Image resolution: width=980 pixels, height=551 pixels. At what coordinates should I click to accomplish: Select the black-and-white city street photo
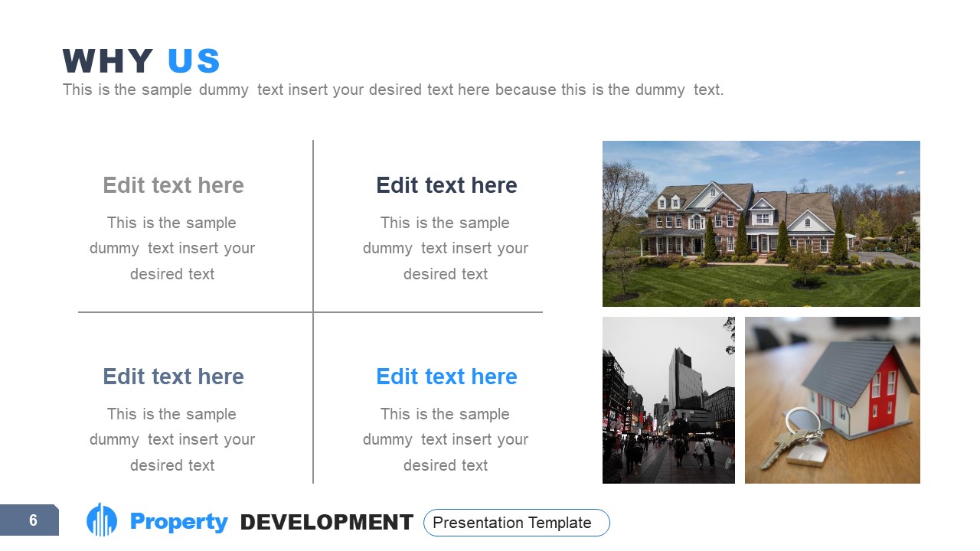tap(668, 399)
